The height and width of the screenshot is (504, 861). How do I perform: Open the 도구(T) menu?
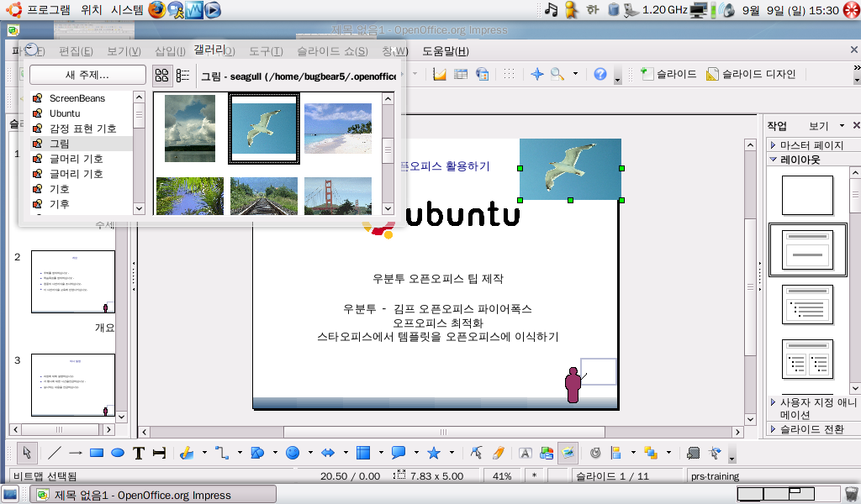tap(266, 51)
